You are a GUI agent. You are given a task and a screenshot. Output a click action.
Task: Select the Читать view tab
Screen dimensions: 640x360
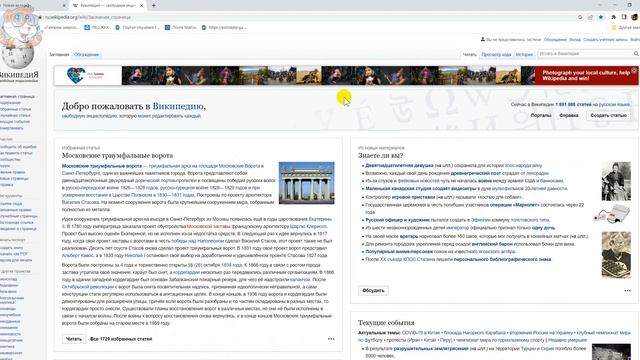tap(469, 54)
